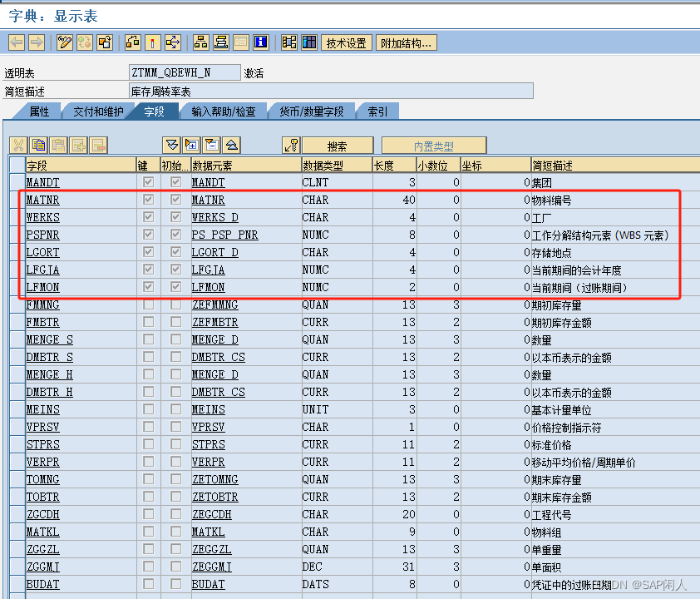Open the ZETOMNG data element link
This screenshot has height=599, width=700.
(214, 479)
